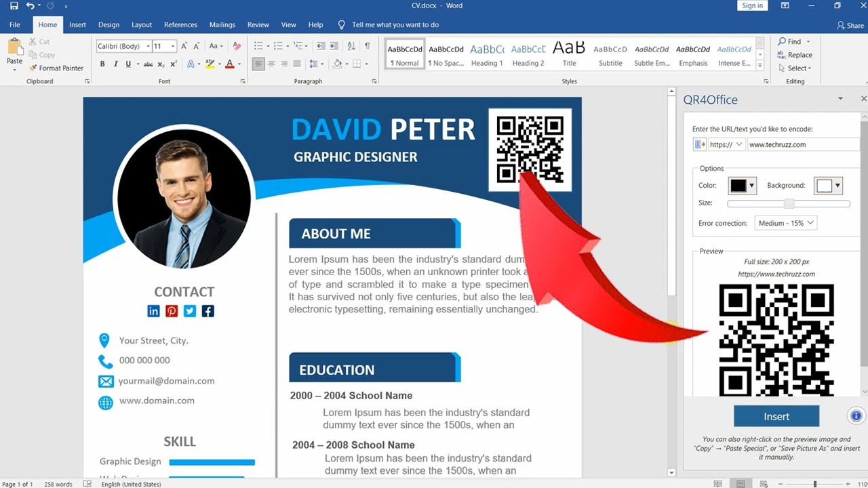Switch to the Layout ribbon tab
The width and height of the screenshot is (868, 488).
pyautogui.click(x=142, y=24)
